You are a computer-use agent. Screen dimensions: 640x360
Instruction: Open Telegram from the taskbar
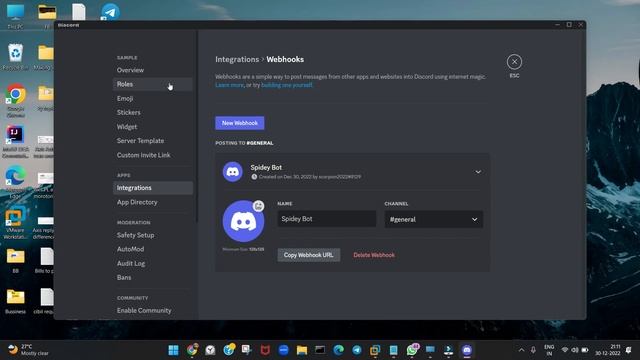click(357, 350)
